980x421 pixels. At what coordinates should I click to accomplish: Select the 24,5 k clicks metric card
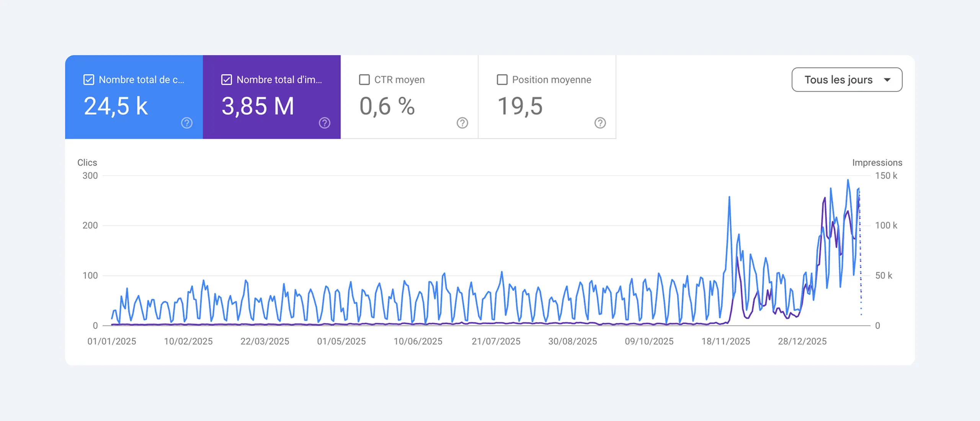[116, 106]
